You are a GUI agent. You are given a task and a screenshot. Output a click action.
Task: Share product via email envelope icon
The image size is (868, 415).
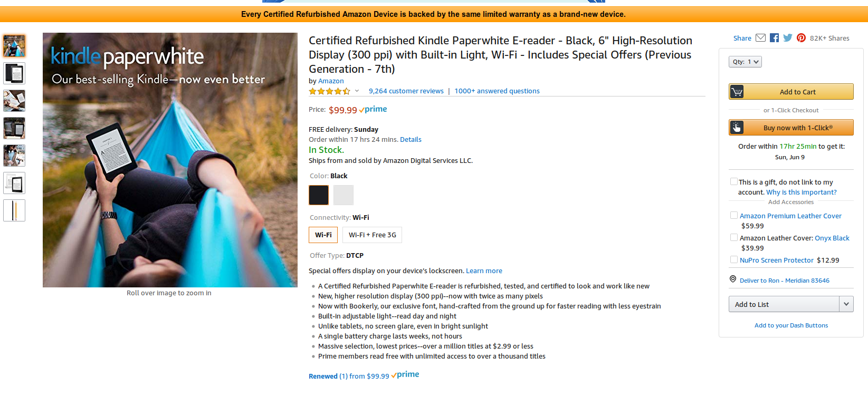click(760, 38)
